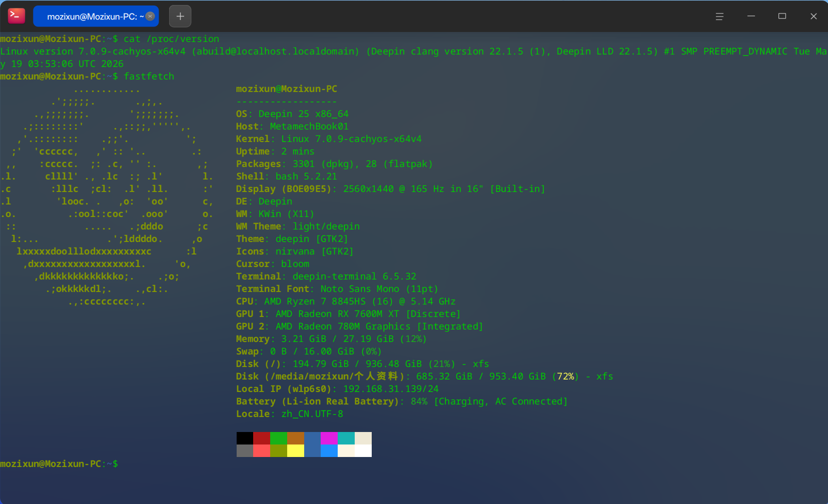Click the 'GPU 2: AMD Radeon 780M Graphics' line
This screenshot has width=828, height=504.
(360, 326)
